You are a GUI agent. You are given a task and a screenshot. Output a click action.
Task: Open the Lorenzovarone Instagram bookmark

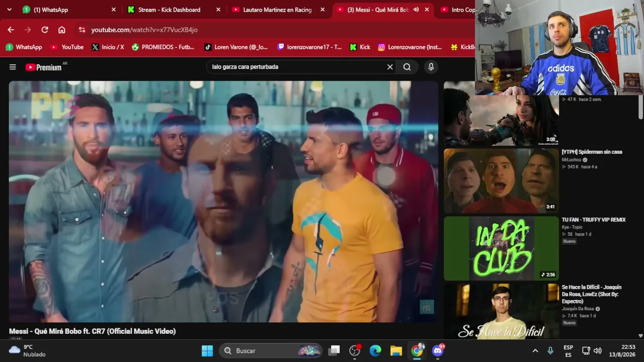[410, 47]
